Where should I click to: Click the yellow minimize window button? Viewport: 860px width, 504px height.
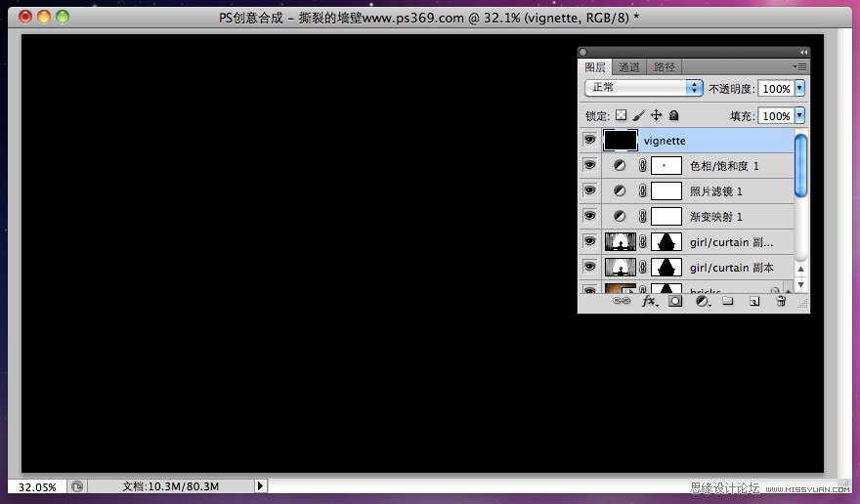pos(44,17)
